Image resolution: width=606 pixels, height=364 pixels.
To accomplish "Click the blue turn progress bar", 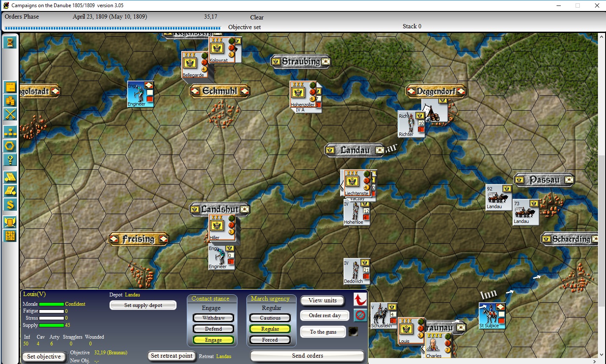I will point(112,28).
